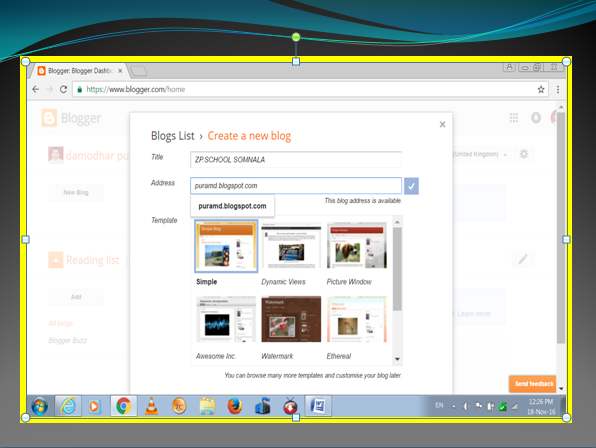The height and width of the screenshot is (448, 596).
Task: Open the Windows Start button
Action: tap(40, 406)
